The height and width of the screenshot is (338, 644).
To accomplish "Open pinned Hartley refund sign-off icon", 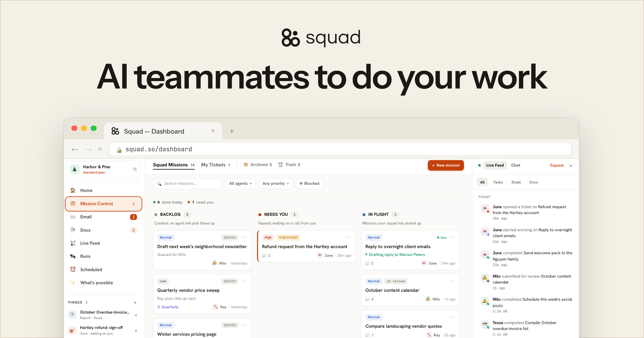I will click(72, 330).
